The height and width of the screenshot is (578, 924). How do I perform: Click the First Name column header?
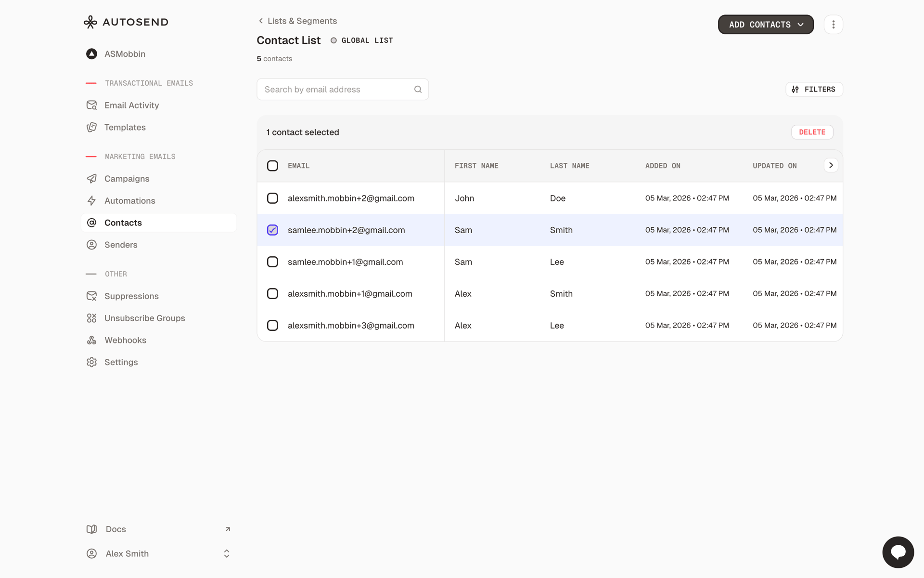point(476,166)
